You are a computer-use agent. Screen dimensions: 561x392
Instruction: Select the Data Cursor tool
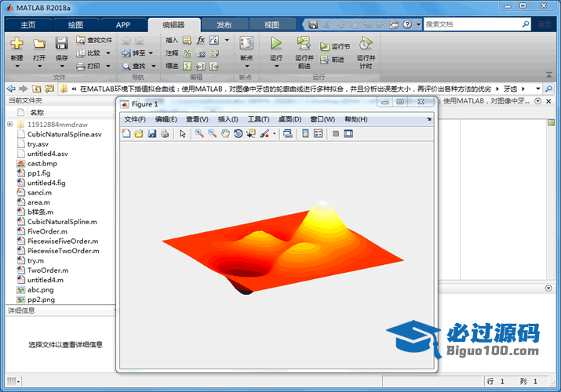(251, 133)
